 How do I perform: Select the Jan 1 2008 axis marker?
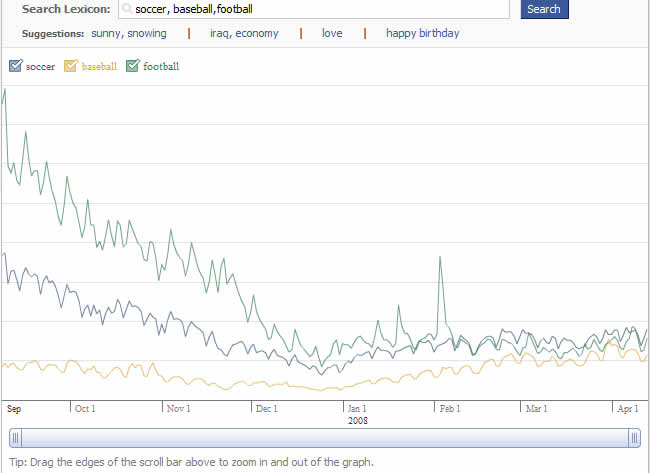(358, 409)
